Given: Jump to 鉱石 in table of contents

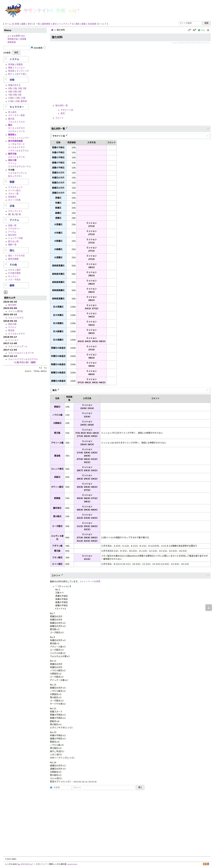Looking at the screenshot, I should pyautogui.click(x=63, y=113).
